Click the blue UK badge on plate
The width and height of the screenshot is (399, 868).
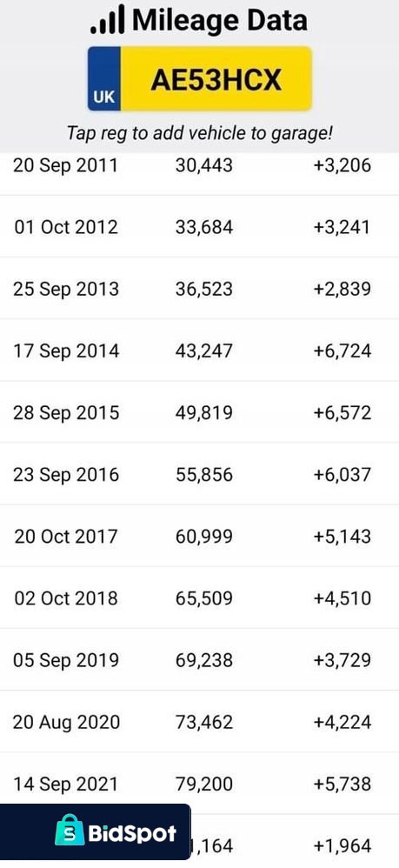[x=104, y=78]
